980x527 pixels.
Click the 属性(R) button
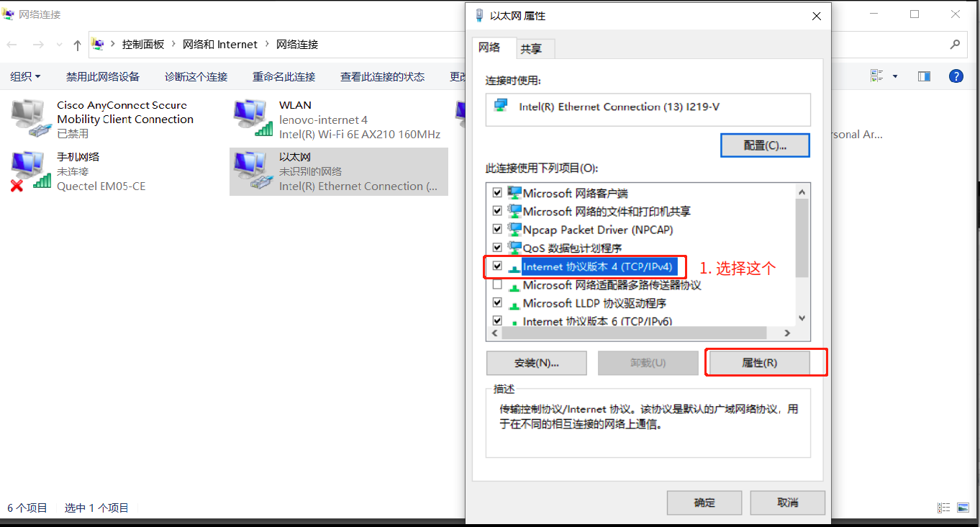tap(759, 363)
